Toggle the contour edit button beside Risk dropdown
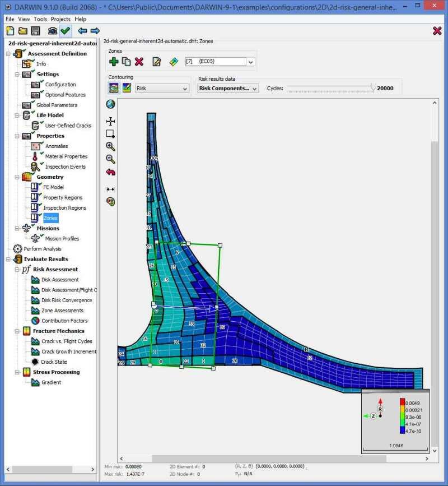448x486 pixels. pyautogui.click(x=127, y=88)
